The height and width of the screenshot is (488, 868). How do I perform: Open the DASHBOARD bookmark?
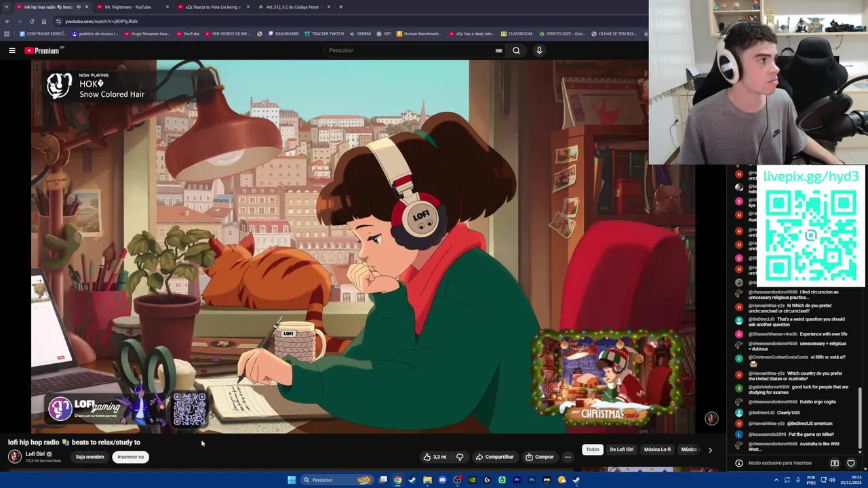[x=283, y=34]
